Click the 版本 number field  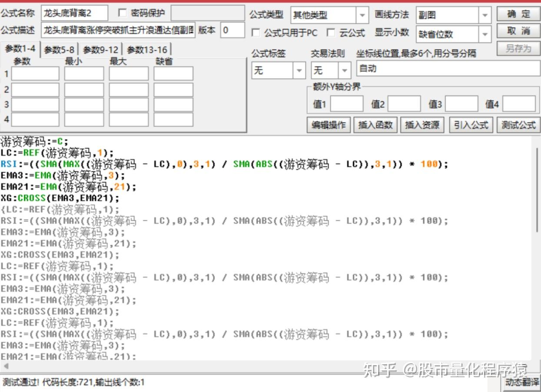(x=232, y=30)
